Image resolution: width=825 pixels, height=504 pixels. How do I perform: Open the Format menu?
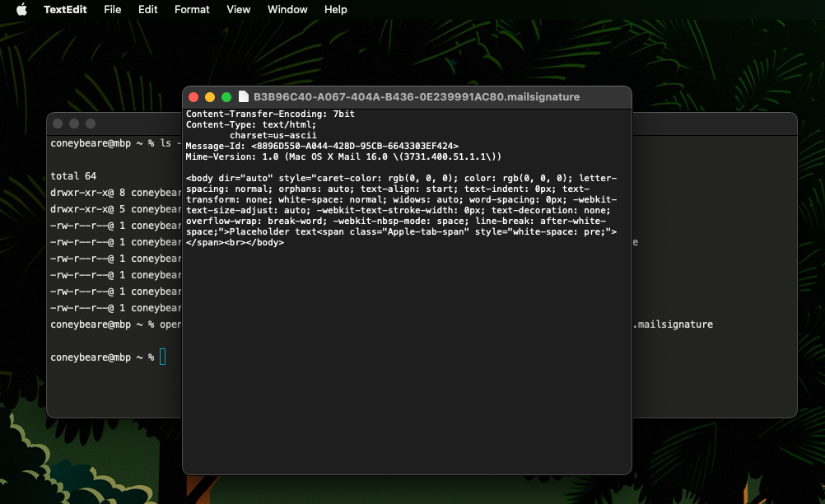pos(192,10)
